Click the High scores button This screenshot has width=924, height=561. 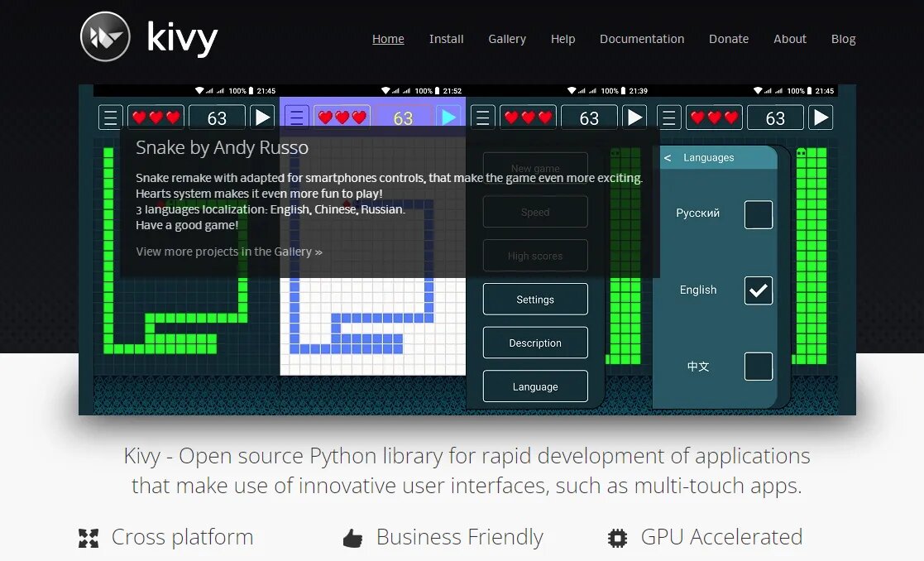pos(535,256)
